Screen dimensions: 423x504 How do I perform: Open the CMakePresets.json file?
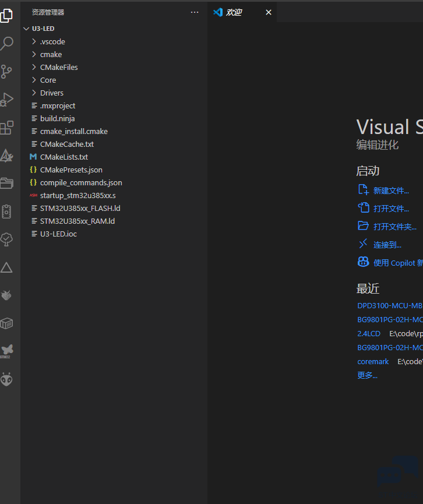coord(114,170)
